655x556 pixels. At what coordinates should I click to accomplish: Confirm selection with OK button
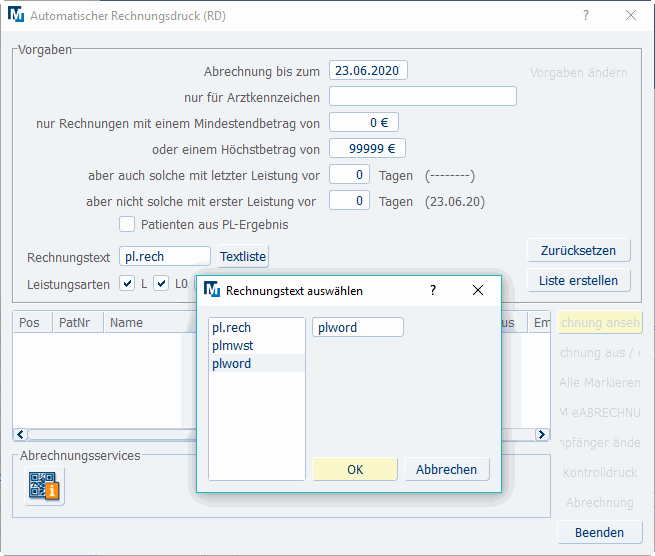355,470
